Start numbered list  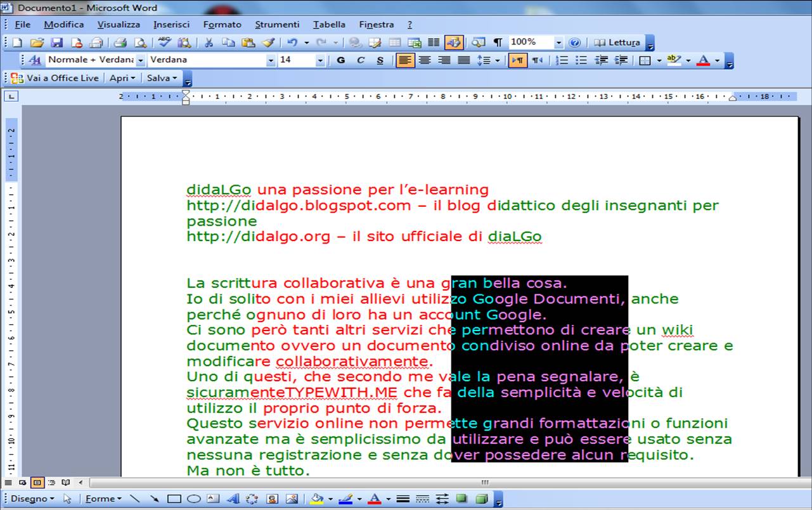562,60
